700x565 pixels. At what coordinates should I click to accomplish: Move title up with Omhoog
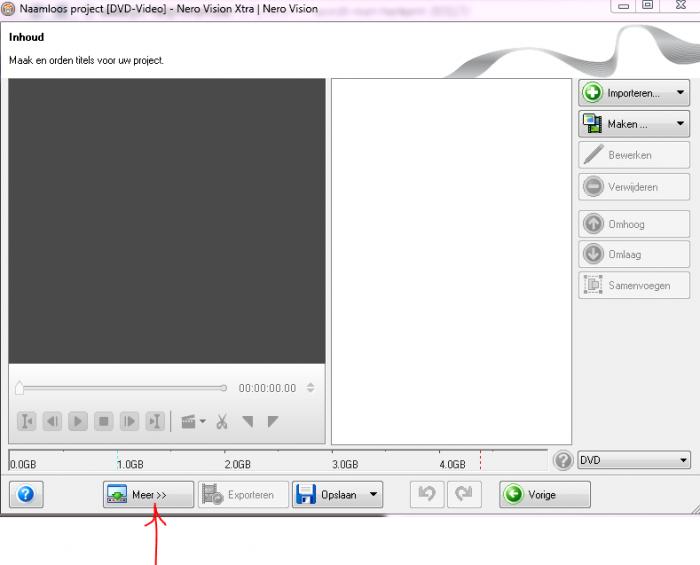click(x=633, y=224)
